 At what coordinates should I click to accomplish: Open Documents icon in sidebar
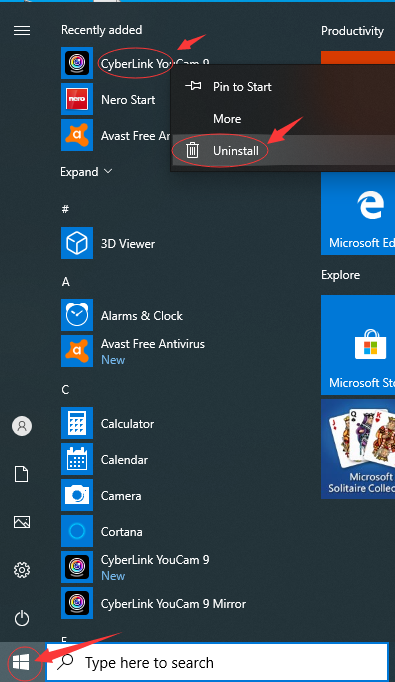(22, 474)
